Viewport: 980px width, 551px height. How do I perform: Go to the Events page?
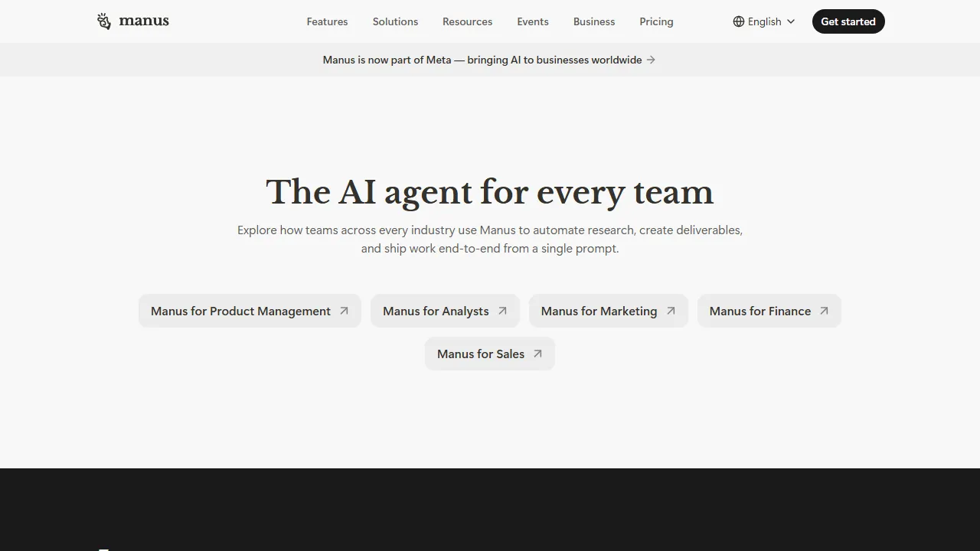(533, 21)
